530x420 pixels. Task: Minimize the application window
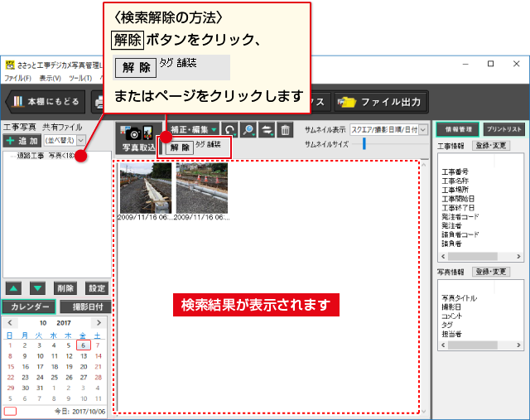(x=465, y=64)
